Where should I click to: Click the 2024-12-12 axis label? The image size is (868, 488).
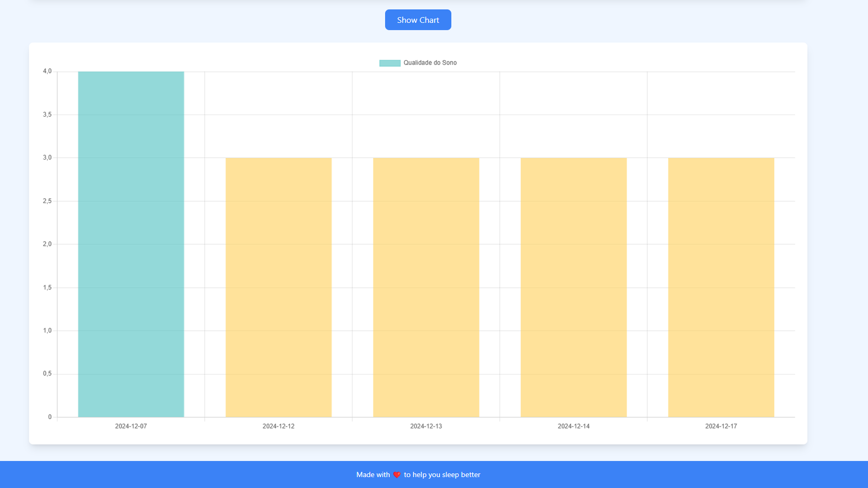pos(278,426)
